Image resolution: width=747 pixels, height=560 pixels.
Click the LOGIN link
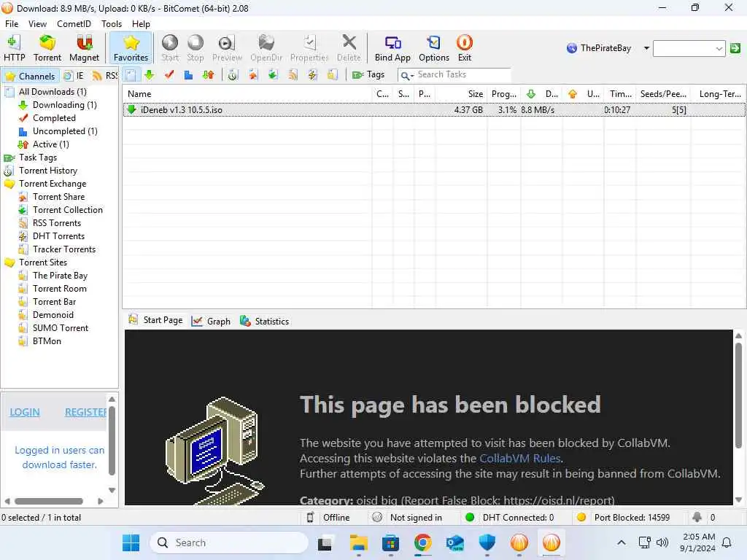25,412
